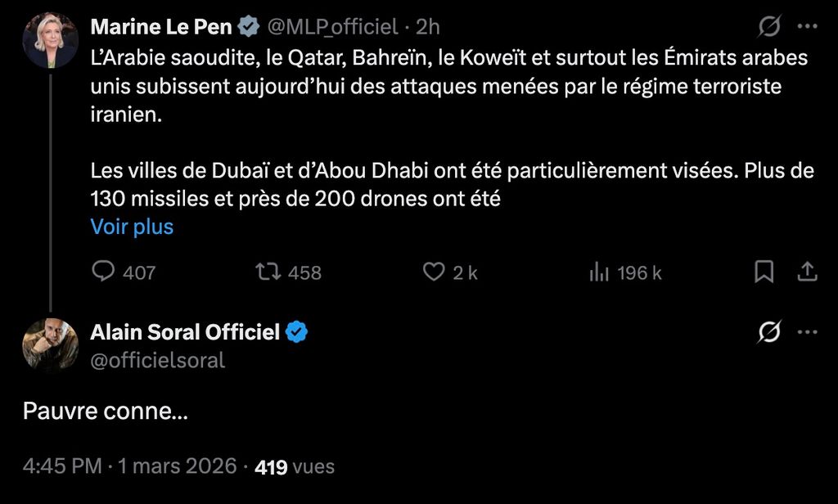Open Alain Soral's profile picture
The image size is (838, 504).
[51, 344]
